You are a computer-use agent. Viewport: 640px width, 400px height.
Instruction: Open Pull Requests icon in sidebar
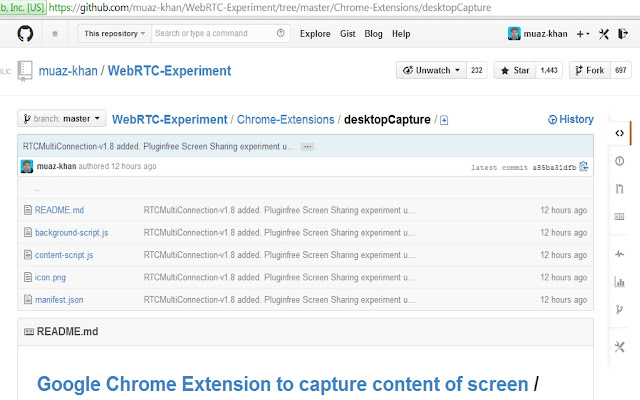pos(620,189)
